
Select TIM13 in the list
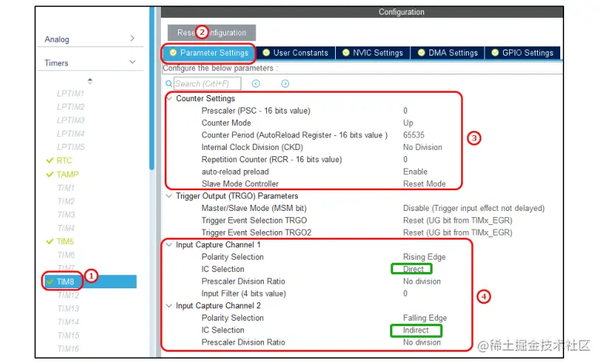pyautogui.click(x=68, y=309)
